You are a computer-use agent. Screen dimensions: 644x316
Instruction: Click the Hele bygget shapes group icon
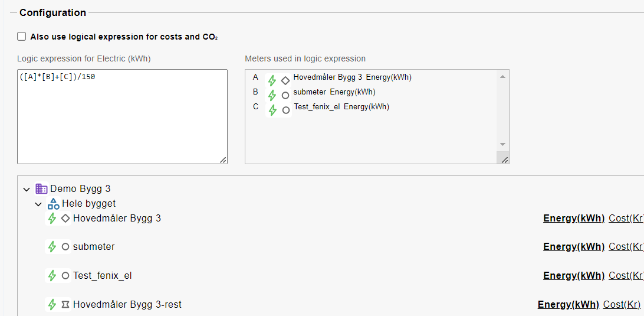pos(54,204)
